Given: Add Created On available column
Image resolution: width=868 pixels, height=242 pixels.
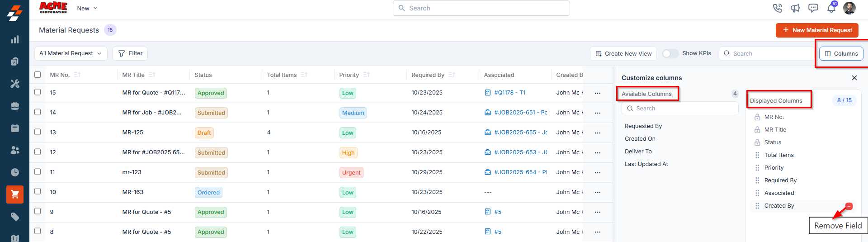Looking at the screenshot, I should tap(640, 139).
